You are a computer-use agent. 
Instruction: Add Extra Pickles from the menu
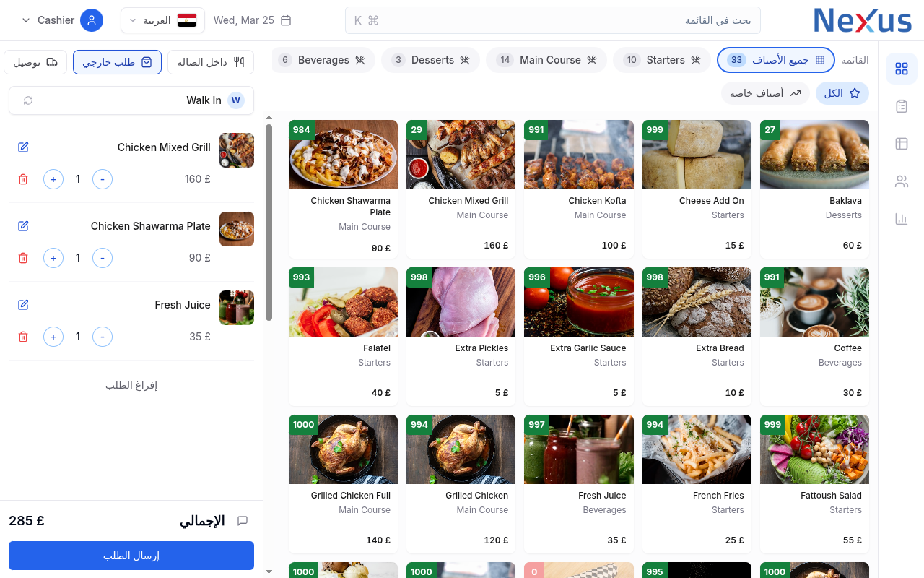click(461, 337)
